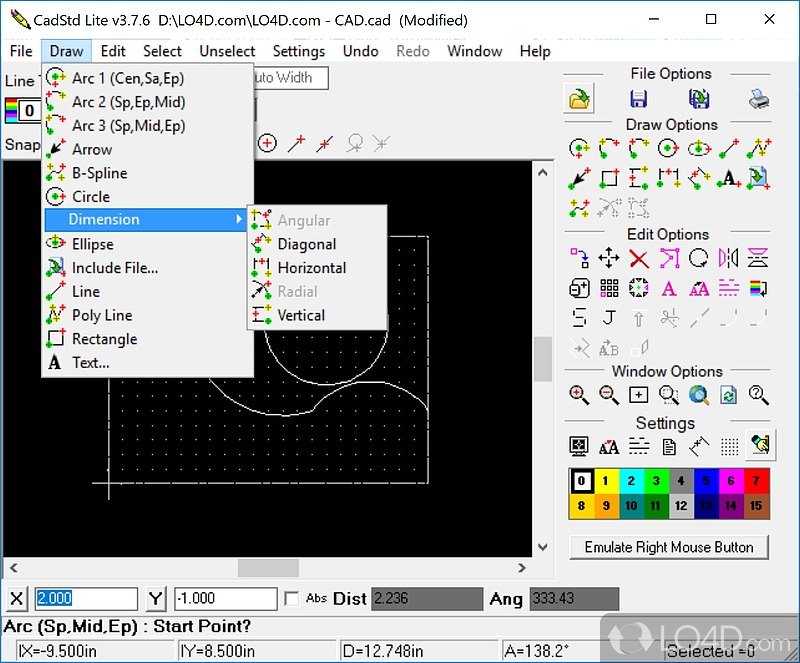
Task: Click the Redraw refresh icon in Window Options
Action: 729,395
